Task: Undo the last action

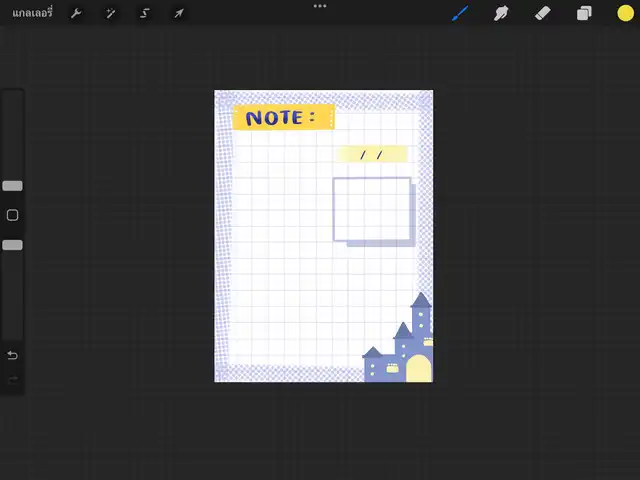Action: click(x=12, y=355)
